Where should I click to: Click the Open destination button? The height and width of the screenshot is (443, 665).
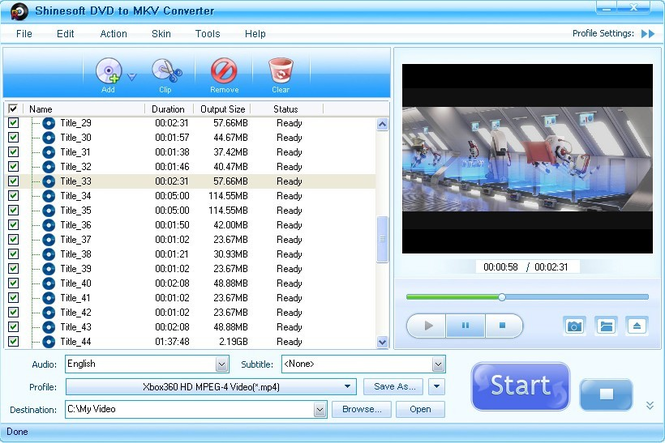tap(420, 410)
